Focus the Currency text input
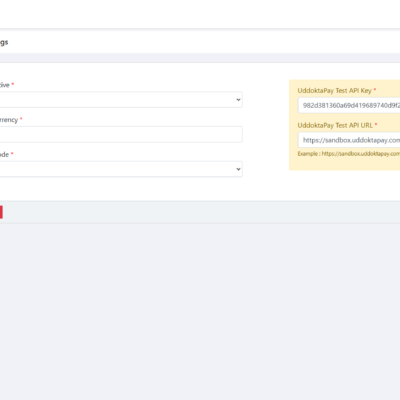 121,134
